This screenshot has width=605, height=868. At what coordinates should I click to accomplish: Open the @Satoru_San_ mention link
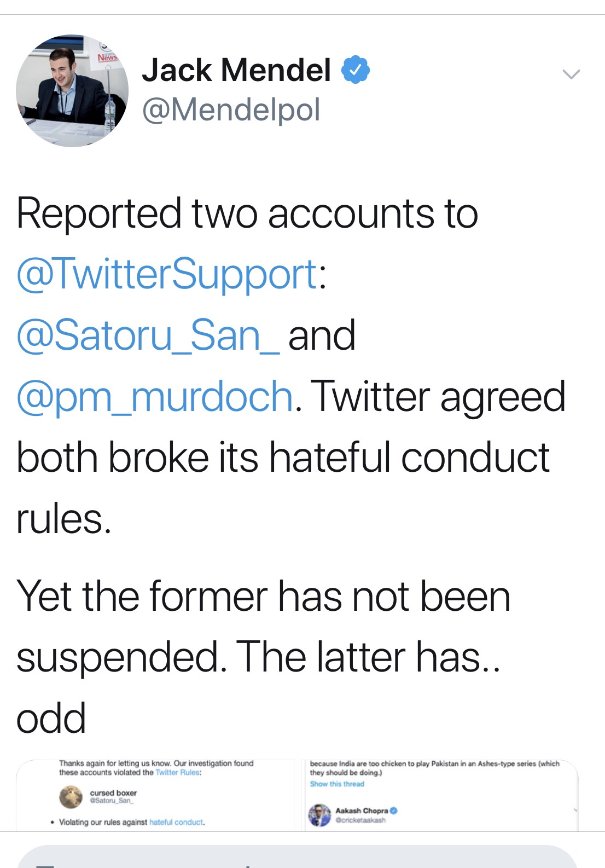pos(148,335)
